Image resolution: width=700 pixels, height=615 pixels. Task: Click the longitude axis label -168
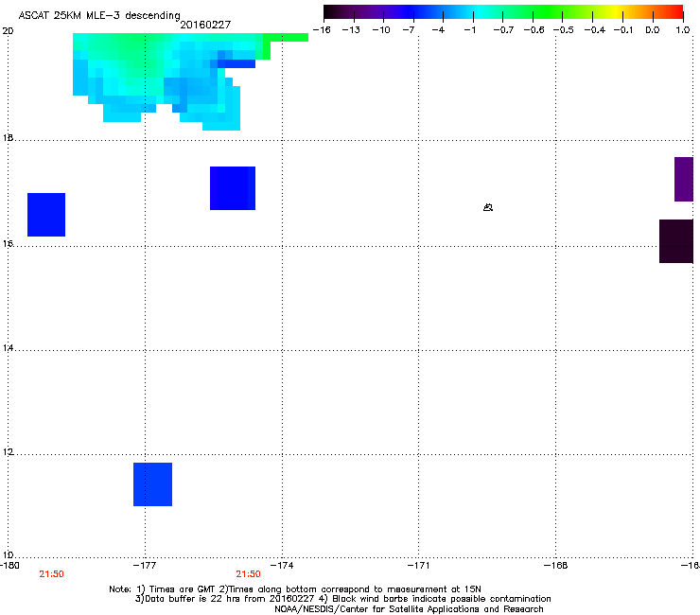(555, 566)
